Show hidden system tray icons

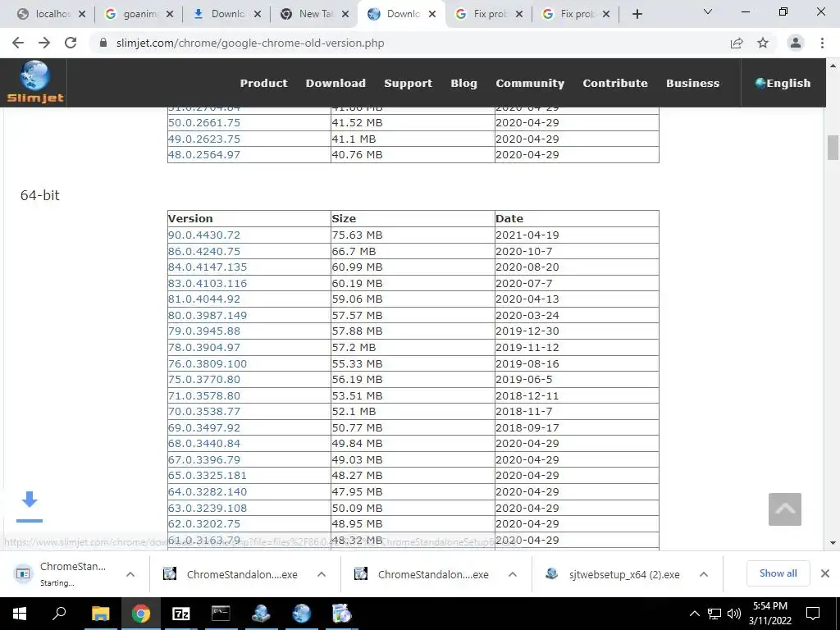click(694, 614)
